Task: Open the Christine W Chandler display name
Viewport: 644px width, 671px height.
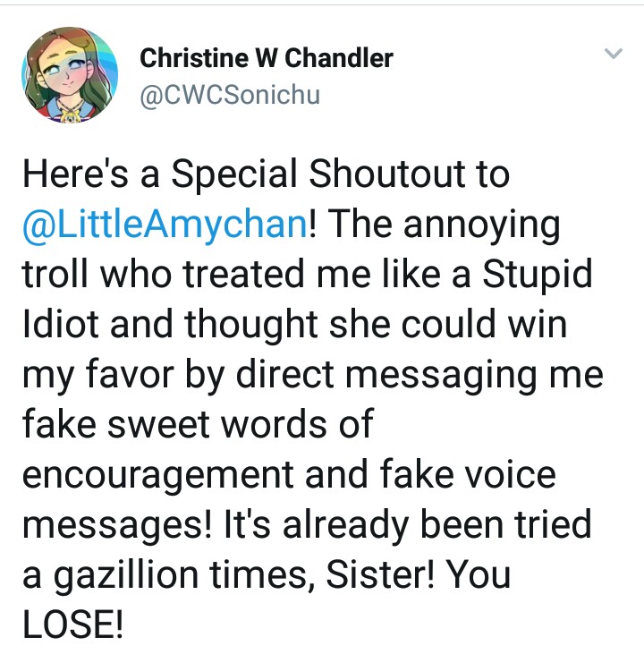Action: pyautogui.click(x=267, y=58)
